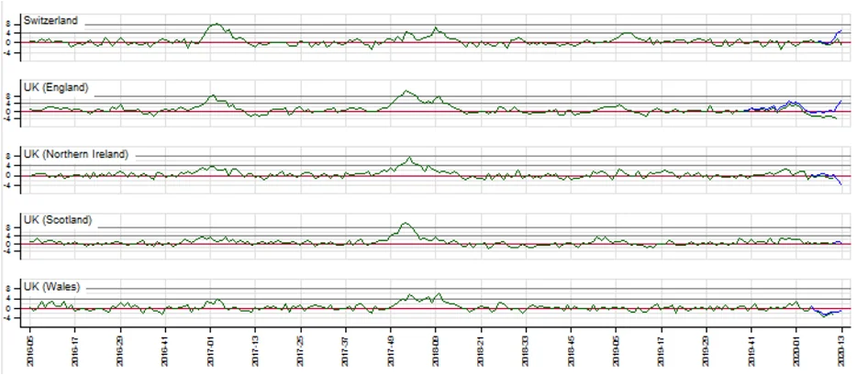Click the 2017-01 axis label

click(210, 350)
